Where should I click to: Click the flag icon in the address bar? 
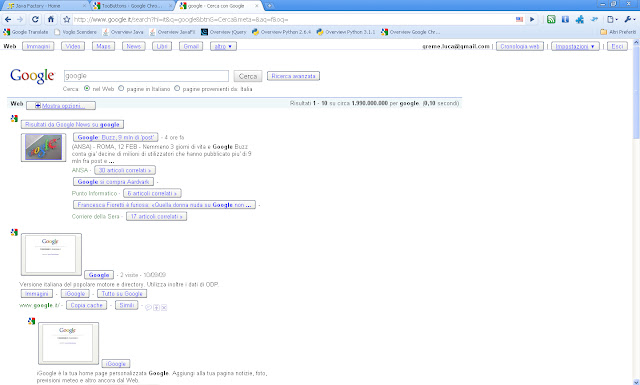519,19
